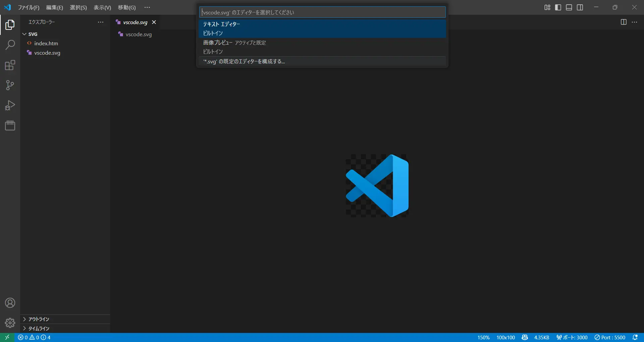Viewport: 644px width, 342px height.
Task: Open Run and Debug view icon
Action: click(x=10, y=105)
